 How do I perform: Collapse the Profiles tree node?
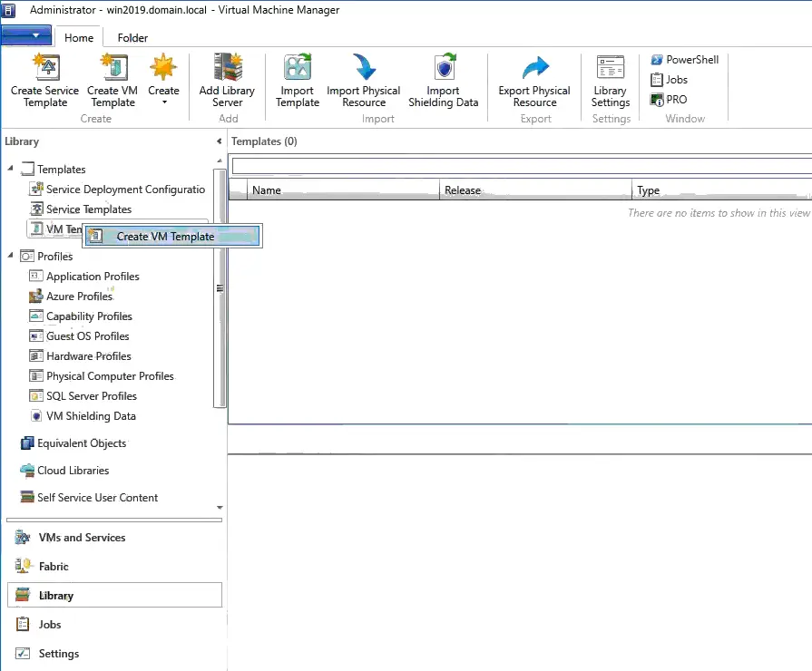coord(10,255)
